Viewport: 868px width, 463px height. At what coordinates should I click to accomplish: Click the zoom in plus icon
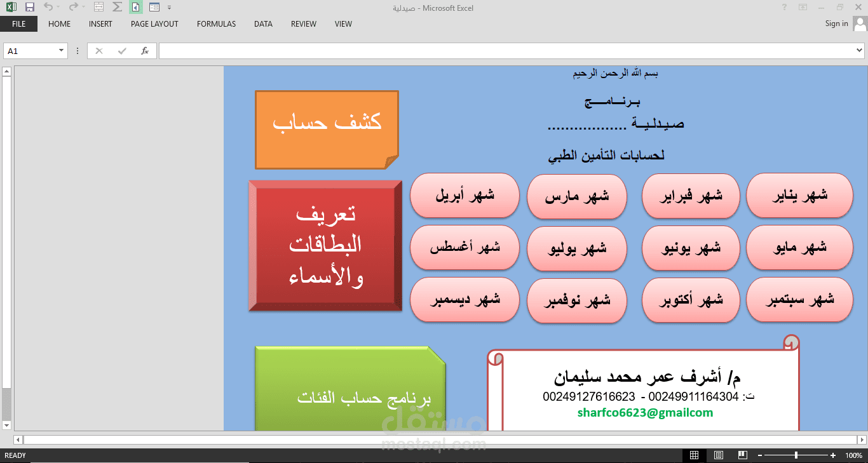tap(833, 455)
